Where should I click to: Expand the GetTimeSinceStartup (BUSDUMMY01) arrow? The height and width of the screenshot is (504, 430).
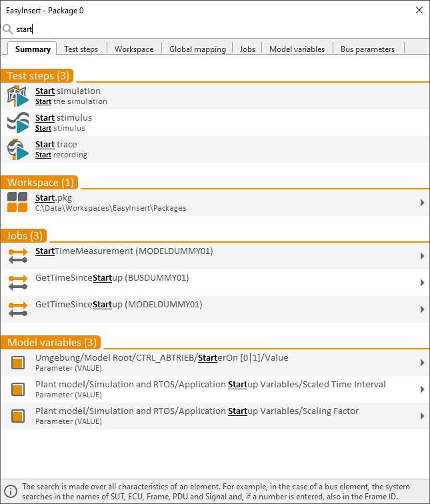(422, 283)
